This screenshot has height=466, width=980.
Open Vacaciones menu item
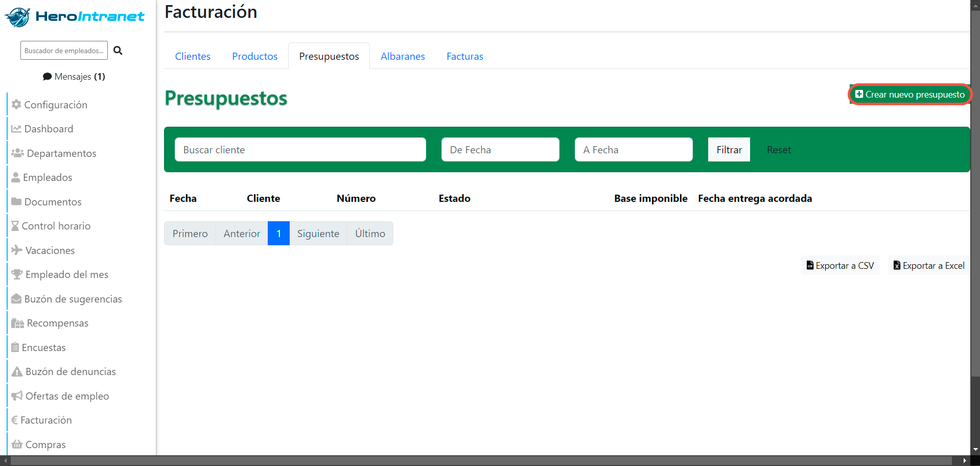click(x=50, y=250)
